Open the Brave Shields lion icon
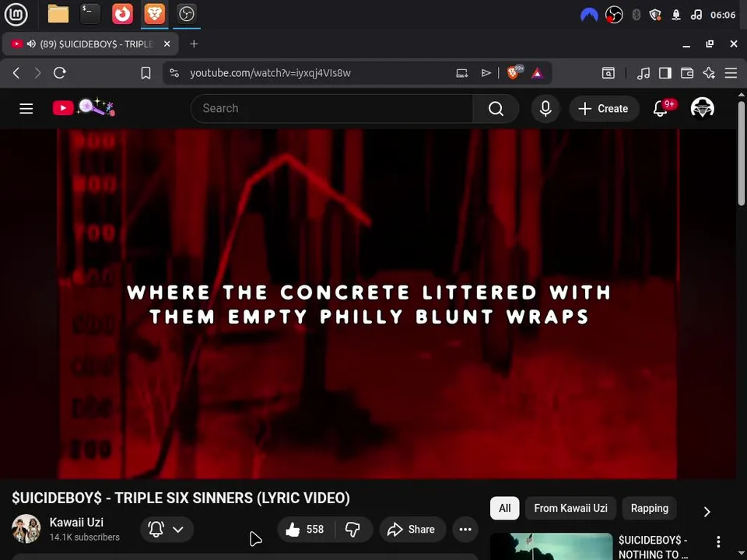The height and width of the screenshot is (560, 747). [514, 72]
